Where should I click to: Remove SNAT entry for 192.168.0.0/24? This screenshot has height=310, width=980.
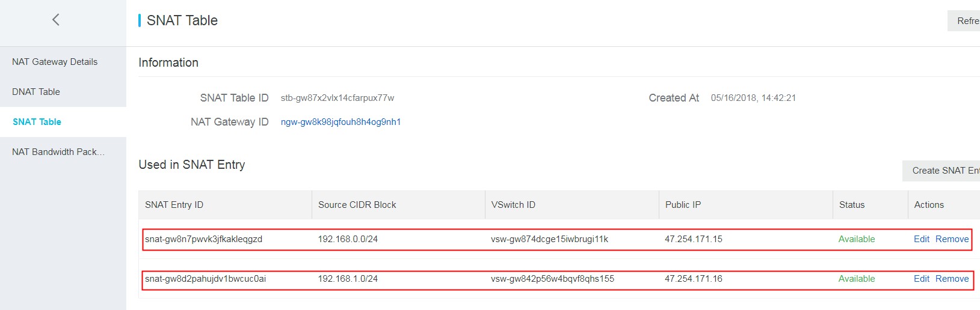point(952,239)
